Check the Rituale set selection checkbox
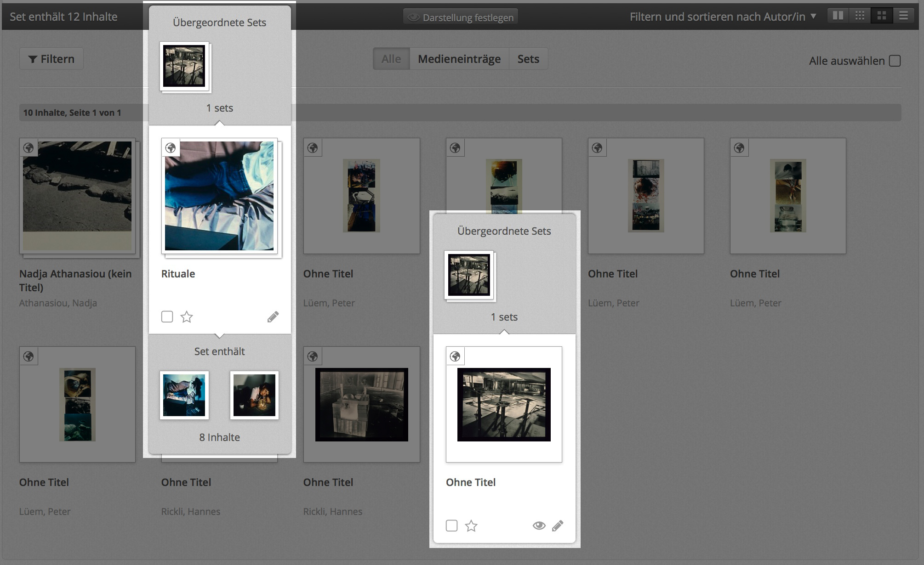The width and height of the screenshot is (924, 565). click(167, 317)
